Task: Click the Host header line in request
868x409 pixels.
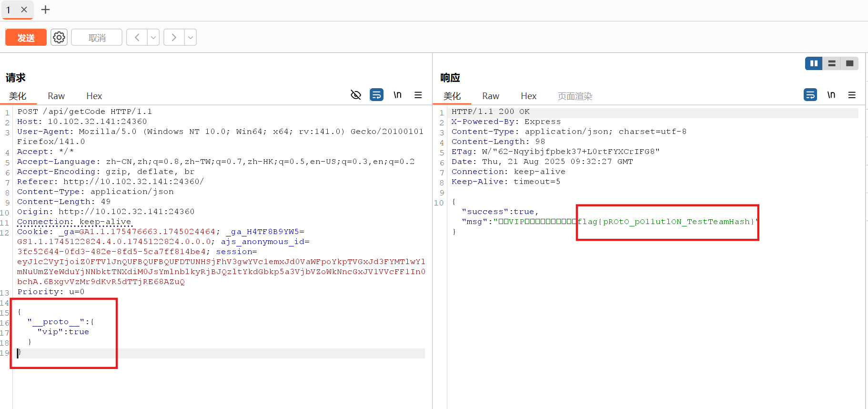Action: click(82, 122)
